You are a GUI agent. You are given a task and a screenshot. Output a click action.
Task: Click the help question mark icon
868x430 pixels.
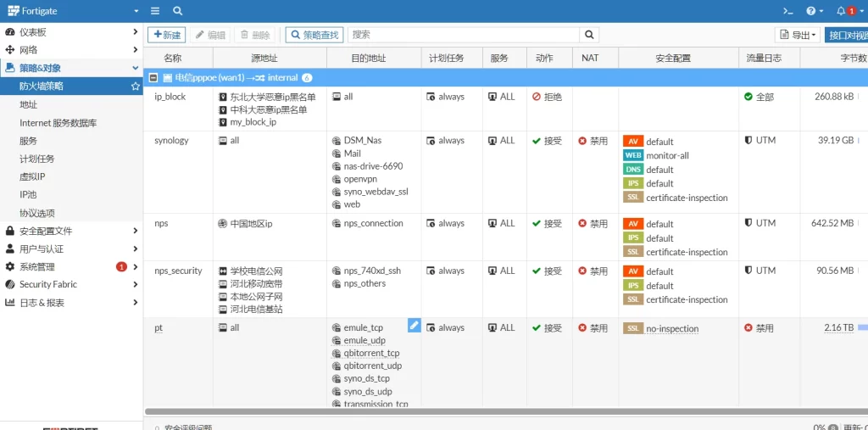pos(812,11)
